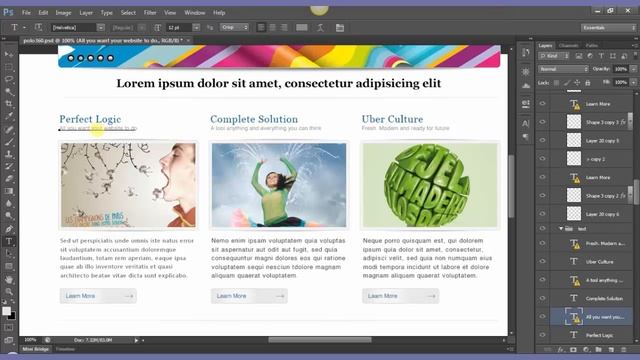Hide the Uber Culture layer

[542, 261]
